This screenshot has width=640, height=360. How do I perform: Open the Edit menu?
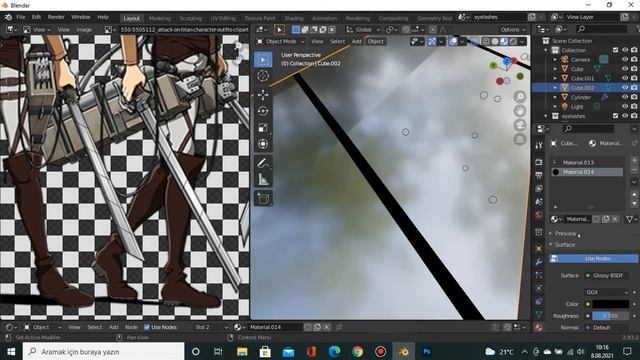pyautogui.click(x=36, y=17)
